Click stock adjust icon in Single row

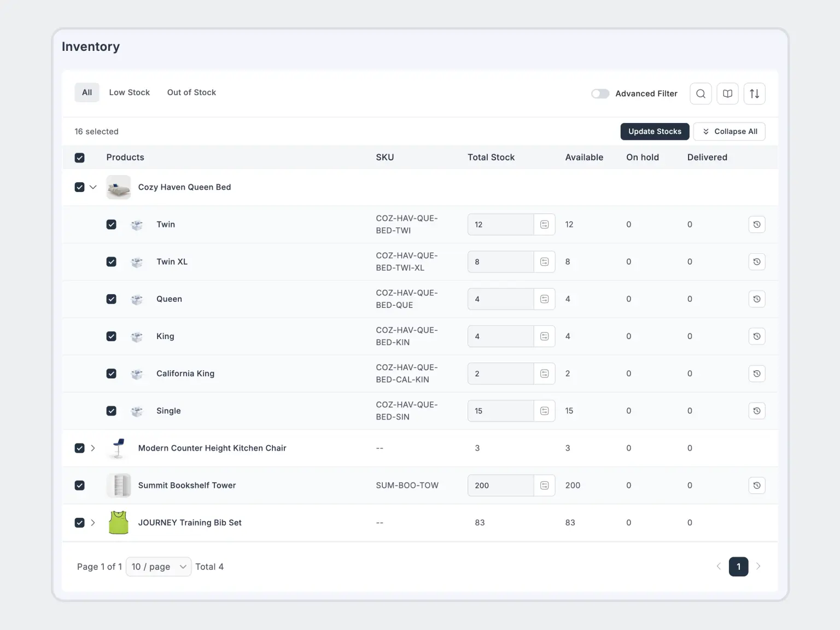click(x=545, y=411)
